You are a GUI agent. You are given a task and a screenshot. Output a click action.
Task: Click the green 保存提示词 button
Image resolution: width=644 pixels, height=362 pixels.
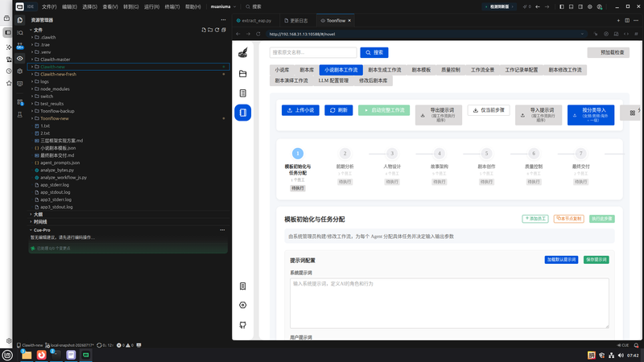(596, 260)
